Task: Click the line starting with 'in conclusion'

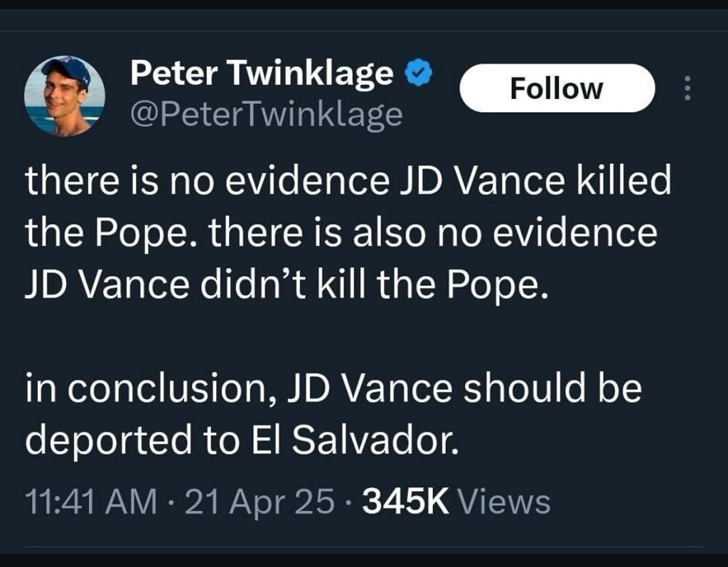Action: pyautogui.click(x=333, y=389)
